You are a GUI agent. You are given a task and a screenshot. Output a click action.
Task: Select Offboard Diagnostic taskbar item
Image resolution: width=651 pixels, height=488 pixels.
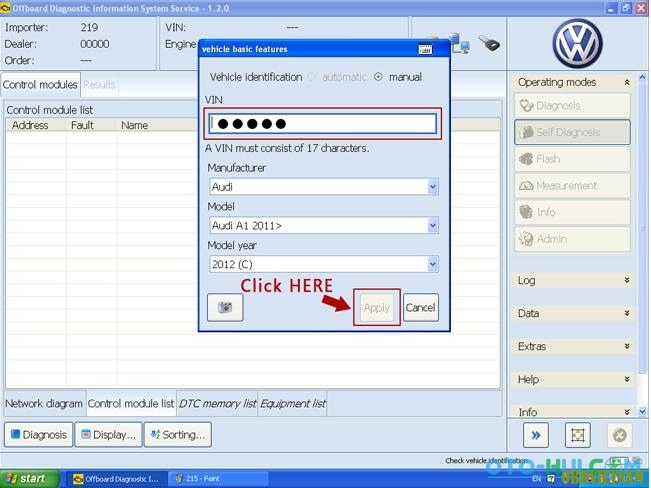coord(119,479)
